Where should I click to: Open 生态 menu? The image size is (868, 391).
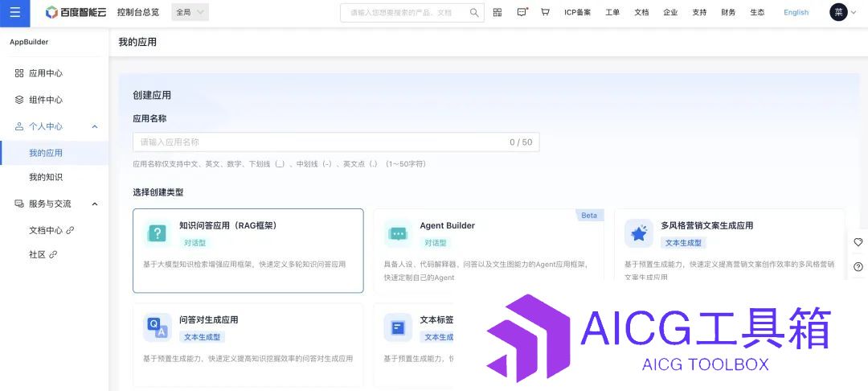757,12
